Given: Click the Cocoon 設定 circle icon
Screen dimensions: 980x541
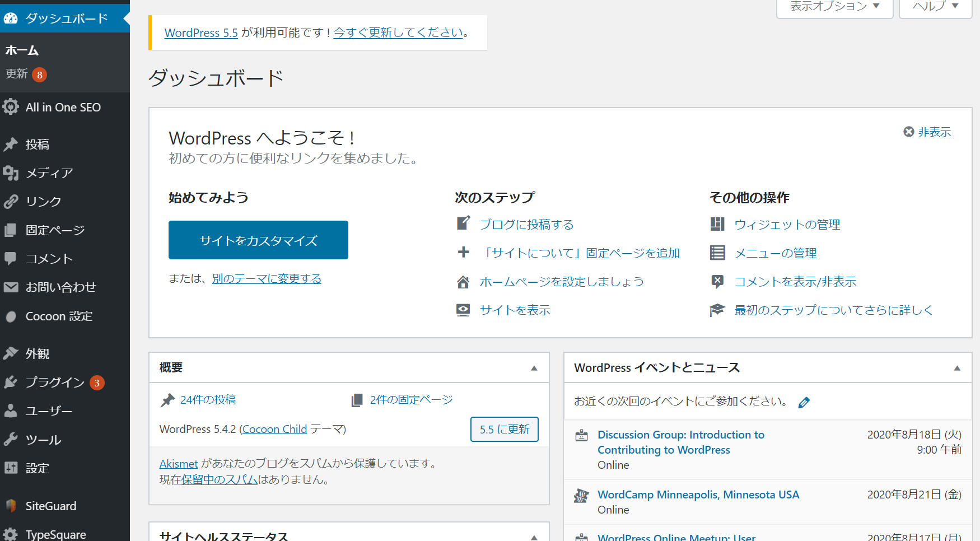Looking at the screenshot, I should [11, 316].
